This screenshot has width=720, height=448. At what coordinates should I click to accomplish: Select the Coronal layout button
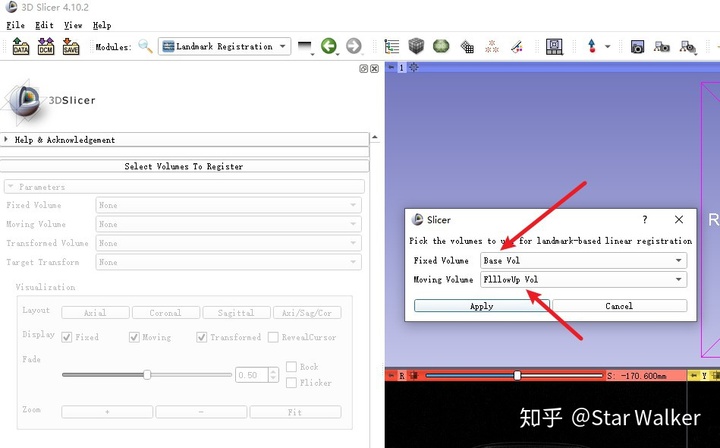[x=166, y=313]
